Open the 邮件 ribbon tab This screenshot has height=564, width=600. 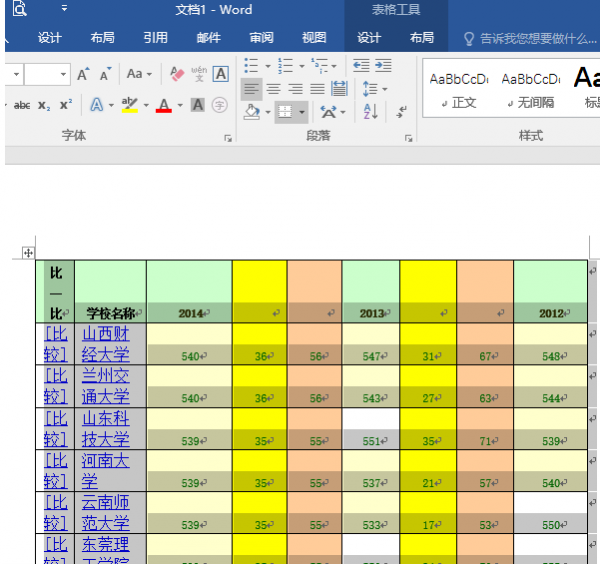pyautogui.click(x=209, y=38)
